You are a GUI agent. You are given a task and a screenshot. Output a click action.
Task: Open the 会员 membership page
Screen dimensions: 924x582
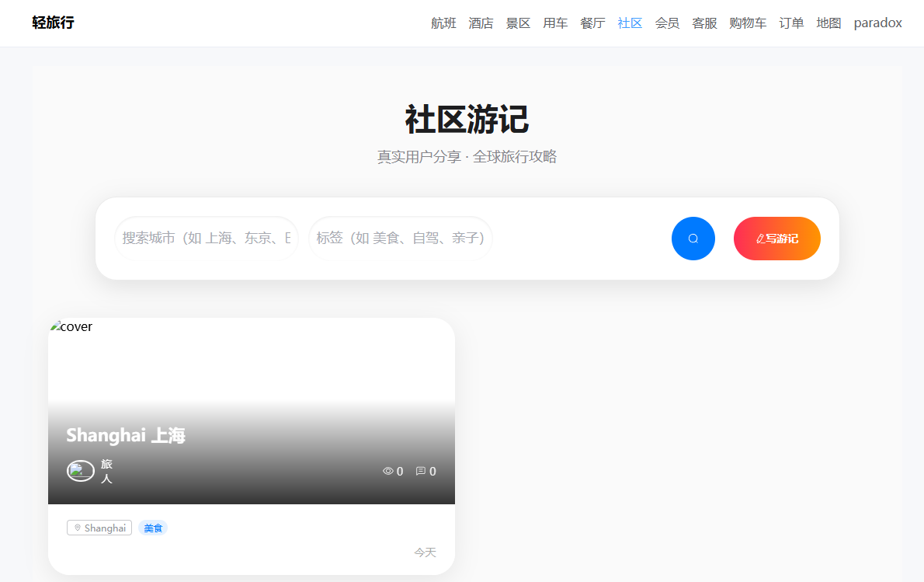[x=667, y=23]
